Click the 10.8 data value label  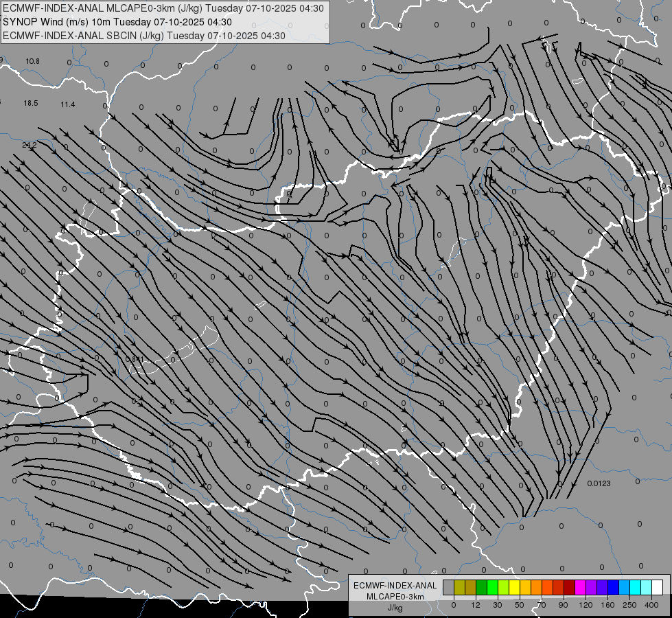coord(33,62)
